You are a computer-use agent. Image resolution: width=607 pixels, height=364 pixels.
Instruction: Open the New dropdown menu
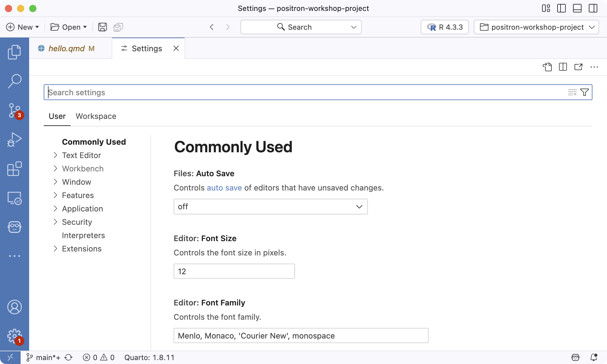[23, 27]
